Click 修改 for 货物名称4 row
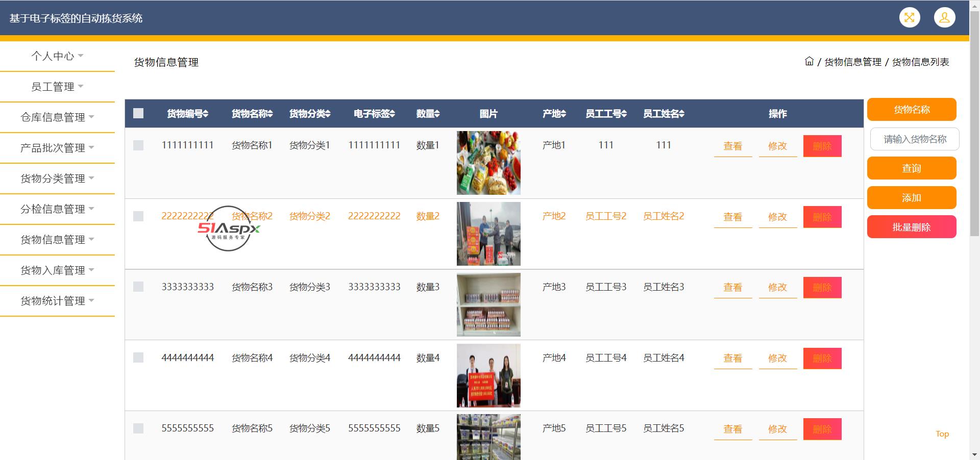This screenshot has height=460, width=980. coord(777,358)
